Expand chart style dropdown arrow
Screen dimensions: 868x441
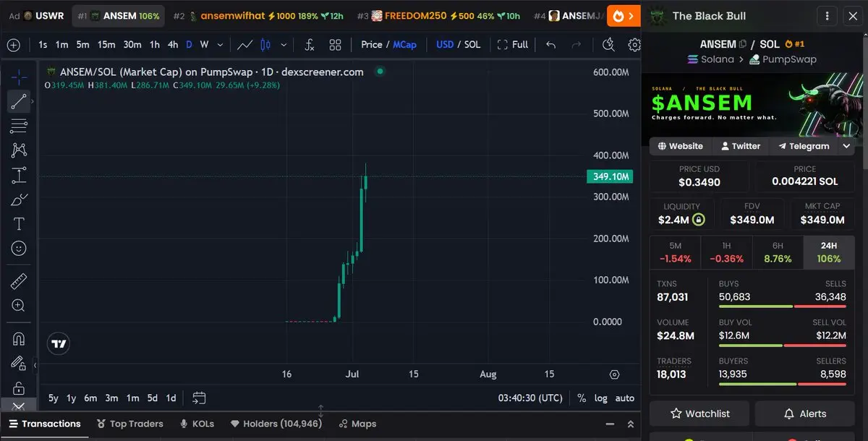(284, 45)
